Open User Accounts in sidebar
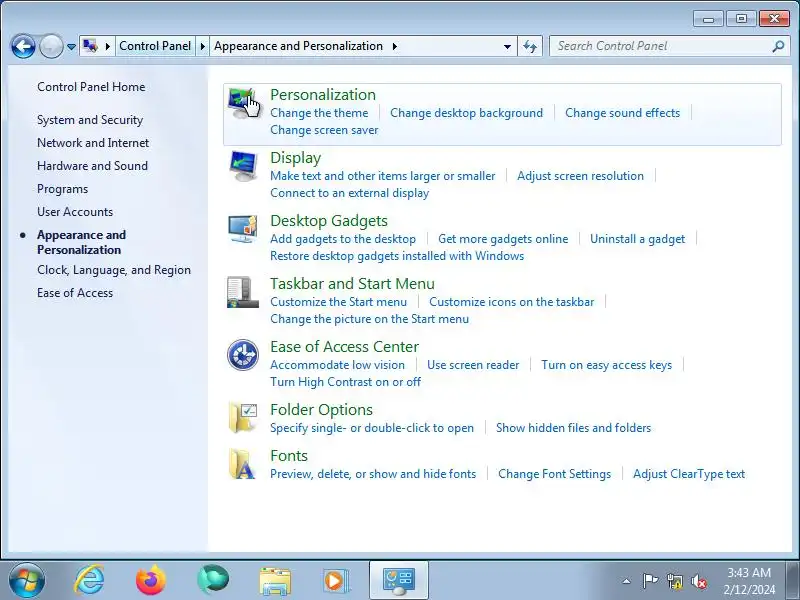Image resolution: width=800 pixels, height=600 pixels. click(x=75, y=212)
